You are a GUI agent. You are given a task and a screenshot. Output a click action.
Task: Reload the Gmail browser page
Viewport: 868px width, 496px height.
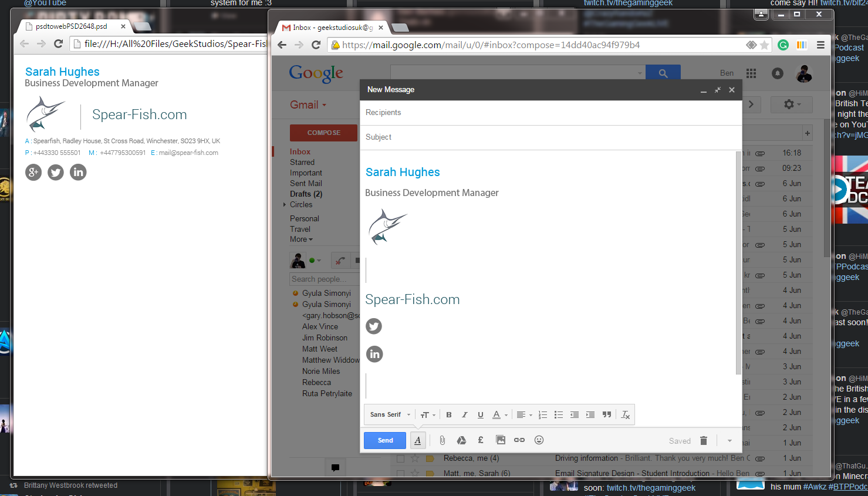(316, 45)
